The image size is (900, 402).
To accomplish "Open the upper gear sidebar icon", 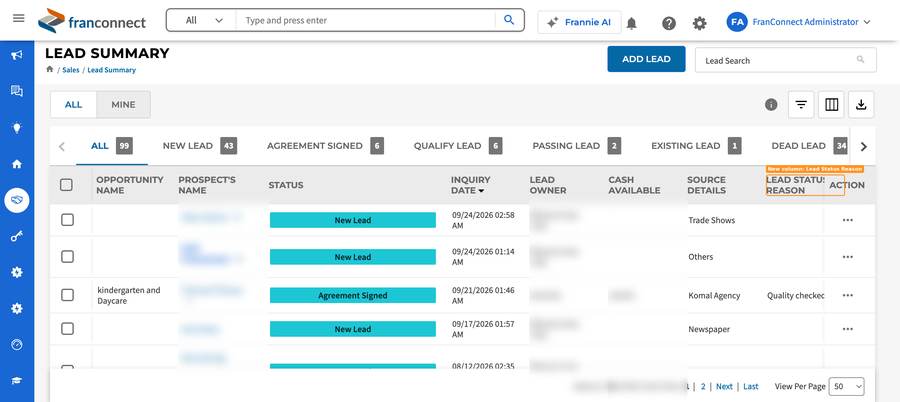I will click(17, 272).
